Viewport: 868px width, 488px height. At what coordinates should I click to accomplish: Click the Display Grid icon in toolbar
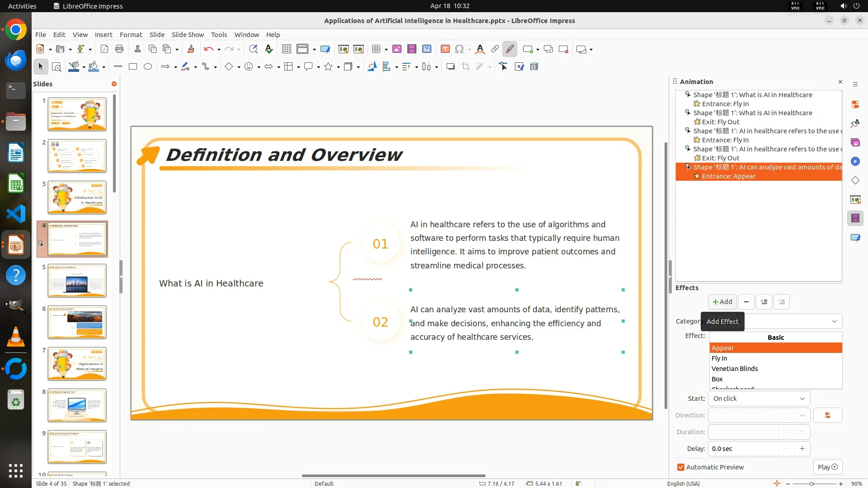pyautogui.click(x=287, y=49)
